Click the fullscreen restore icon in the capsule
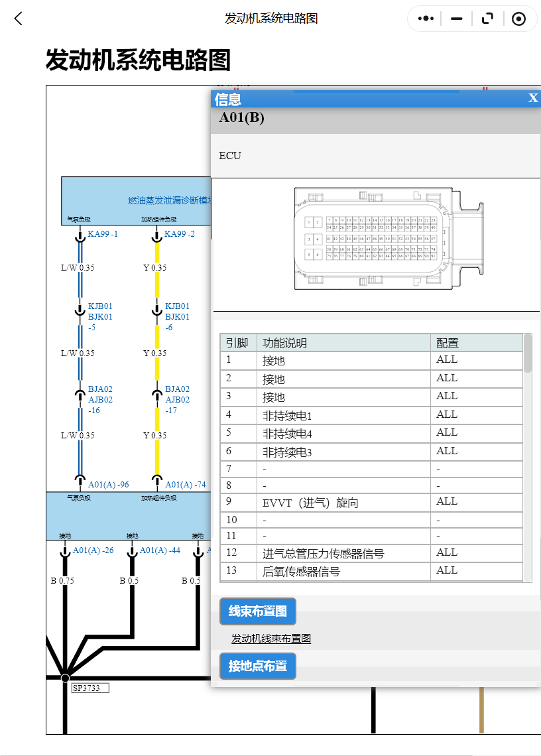Screen dimensions: 541x756 point(487,19)
